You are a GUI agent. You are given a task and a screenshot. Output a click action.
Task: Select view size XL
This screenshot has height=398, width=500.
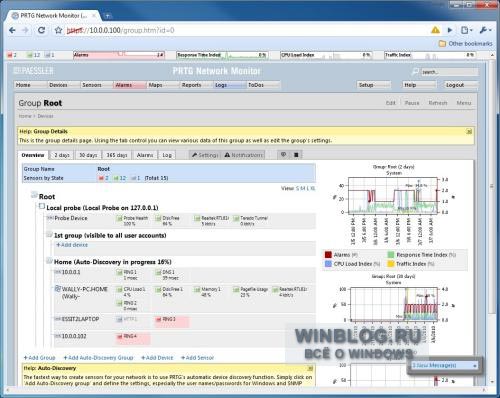click(x=313, y=189)
